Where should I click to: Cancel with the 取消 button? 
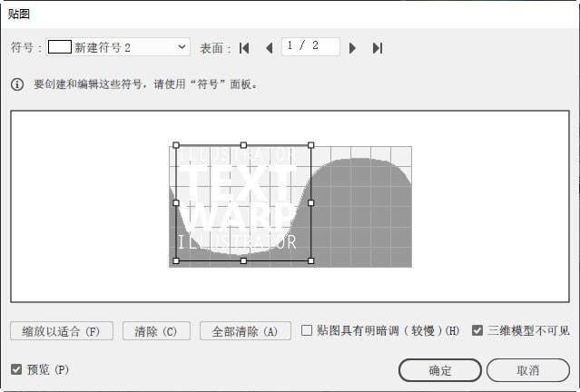pyautogui.click(x=528, y=370)
